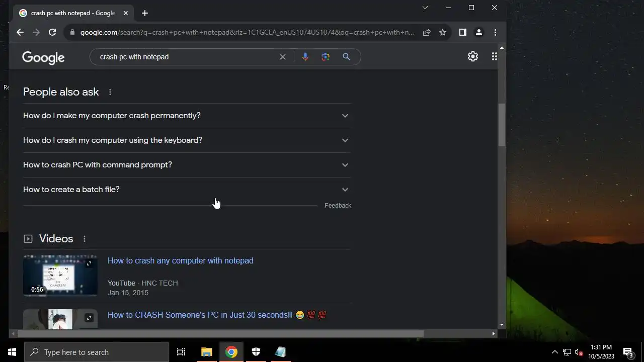Click the scroll right arrow
This screenshot has width=644, height=362.
(x=494, y=333)
